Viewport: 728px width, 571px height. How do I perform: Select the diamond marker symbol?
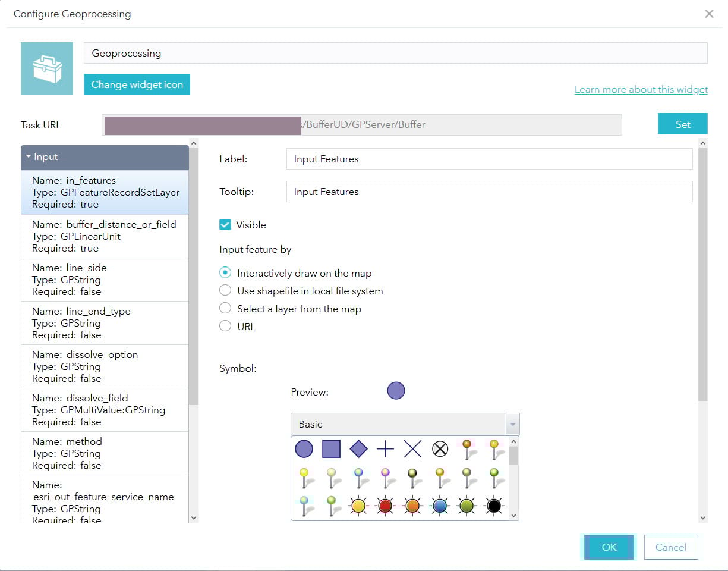pyautogui.click(x=358, y=448)
